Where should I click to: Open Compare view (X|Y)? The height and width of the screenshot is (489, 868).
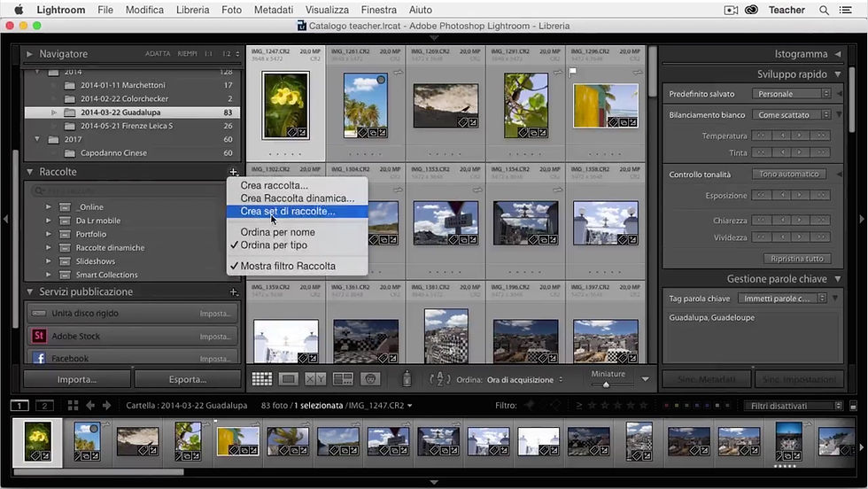pos(315,379)
